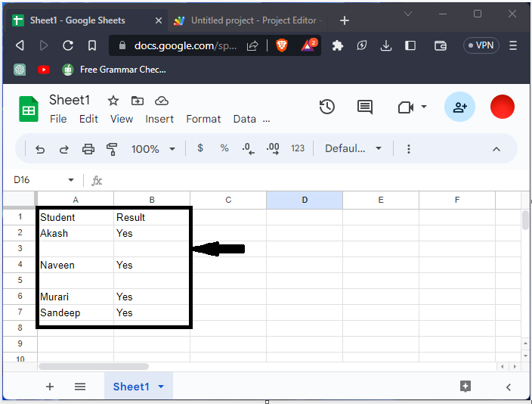Viewport: 532px width, 404px height.
Task: Open the Brave Shields lion icon
Action: 282,45
